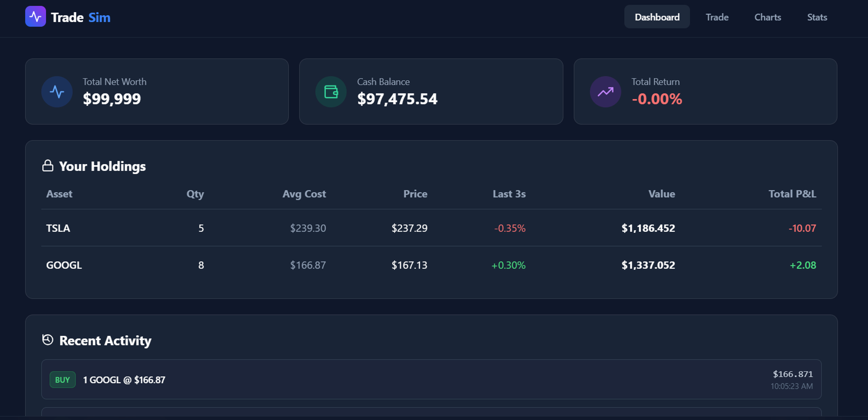Image resolution: width=868 pixels, height=420 pixels.
Task: Click the green wallet icon by Cash Balance
Action: point(331,92)
